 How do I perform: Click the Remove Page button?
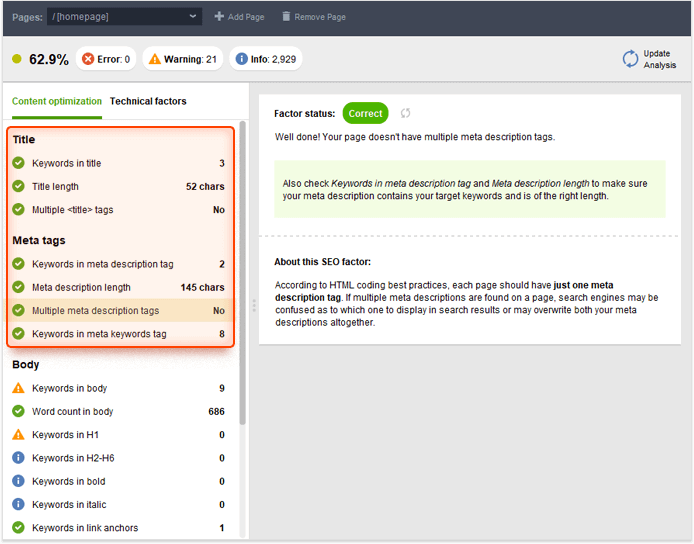point(313,17)
